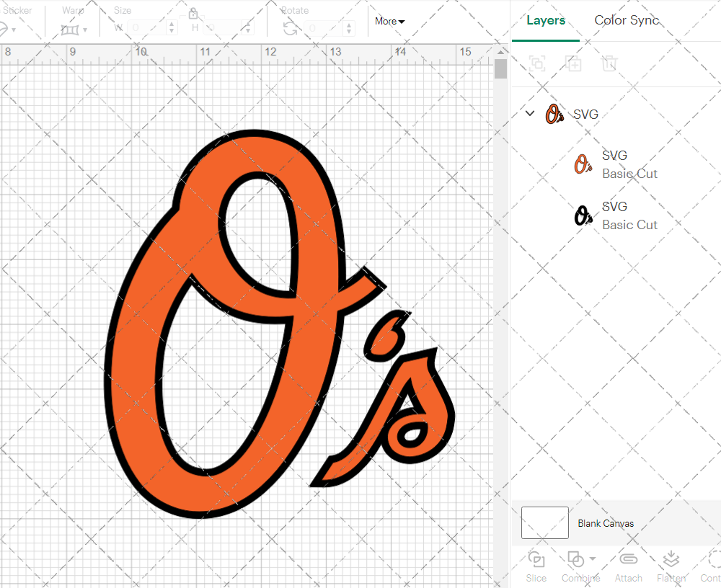Click the Rotate stepper arrows

(x=349, y=28)
